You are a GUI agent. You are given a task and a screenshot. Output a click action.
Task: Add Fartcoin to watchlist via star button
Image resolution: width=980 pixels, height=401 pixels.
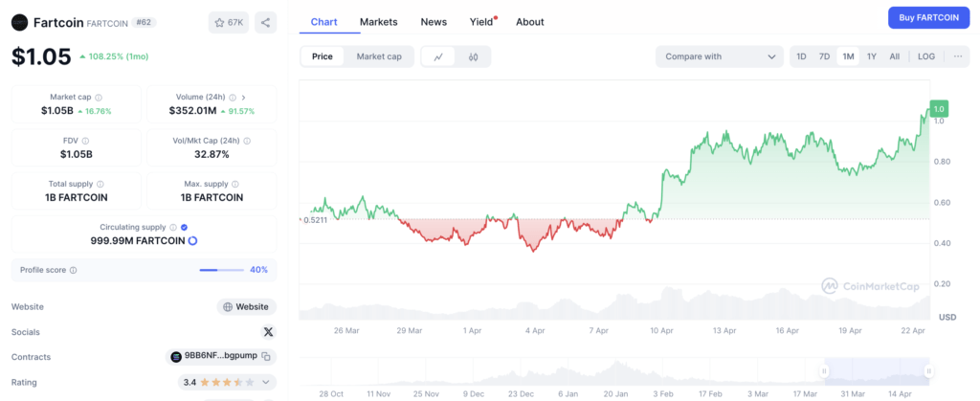[x=229, y=22]
